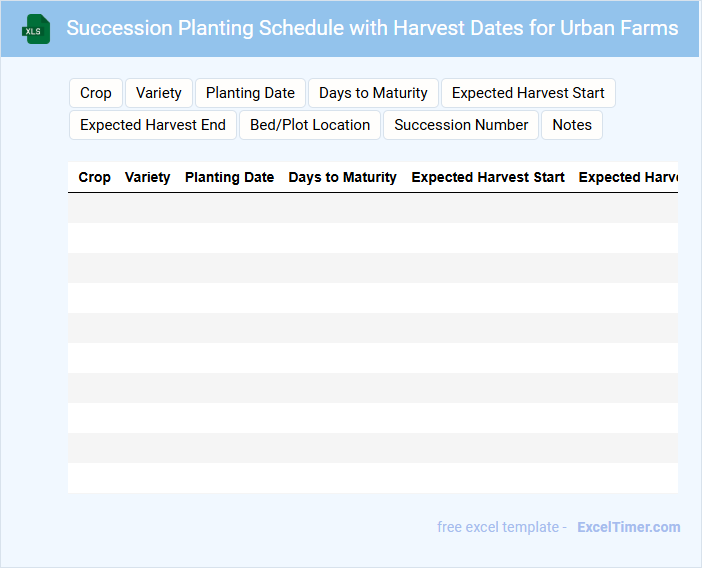The image size is (702, 568).
Task: Click the Bed/Plot Location tag
Action: 310,125
